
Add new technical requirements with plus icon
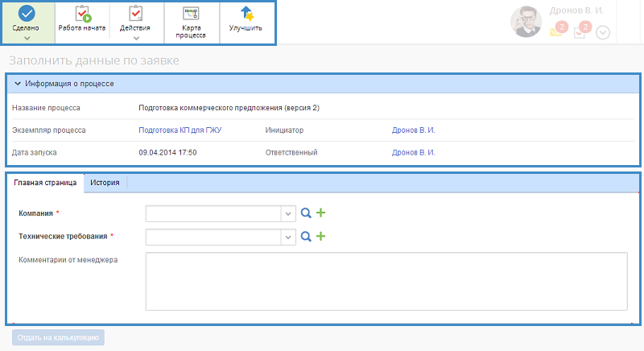click(320, 237)
